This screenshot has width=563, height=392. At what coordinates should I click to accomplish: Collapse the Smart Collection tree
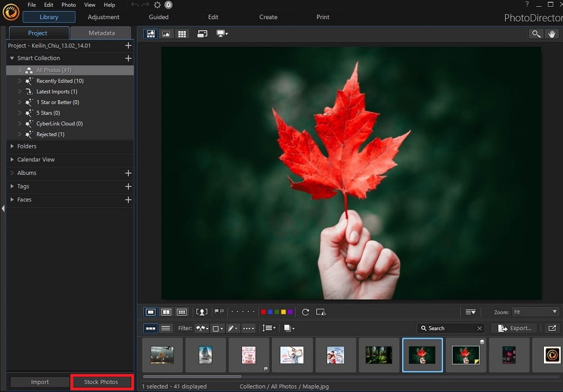[11, 58]
